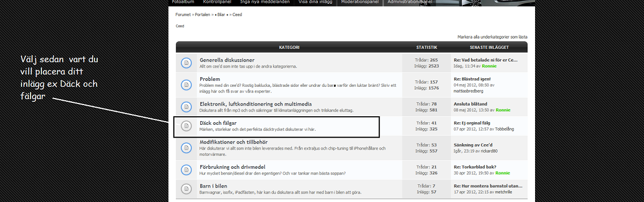The height and width of the screenshot is (202, 644).
Task: Click the Trådar: 53 statistic
Action: pyautogui.click(x=427, y=145)
